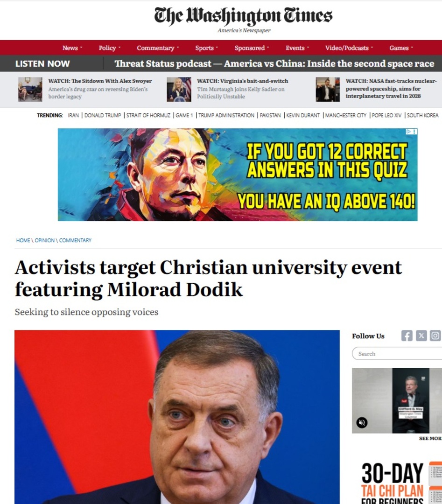Click the Washington Times logo
The image size is (442, 504).
tap(243, 19)
